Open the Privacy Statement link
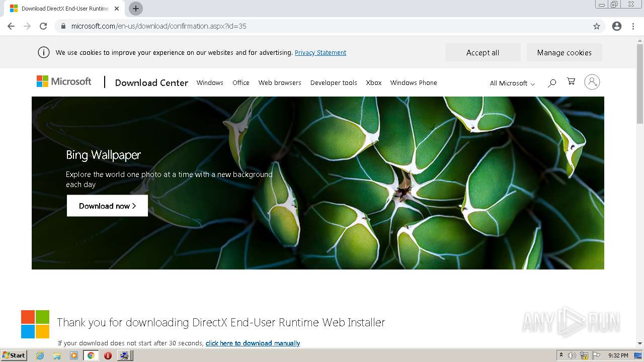This screenshot has height=362, width=644. [320, 52]
